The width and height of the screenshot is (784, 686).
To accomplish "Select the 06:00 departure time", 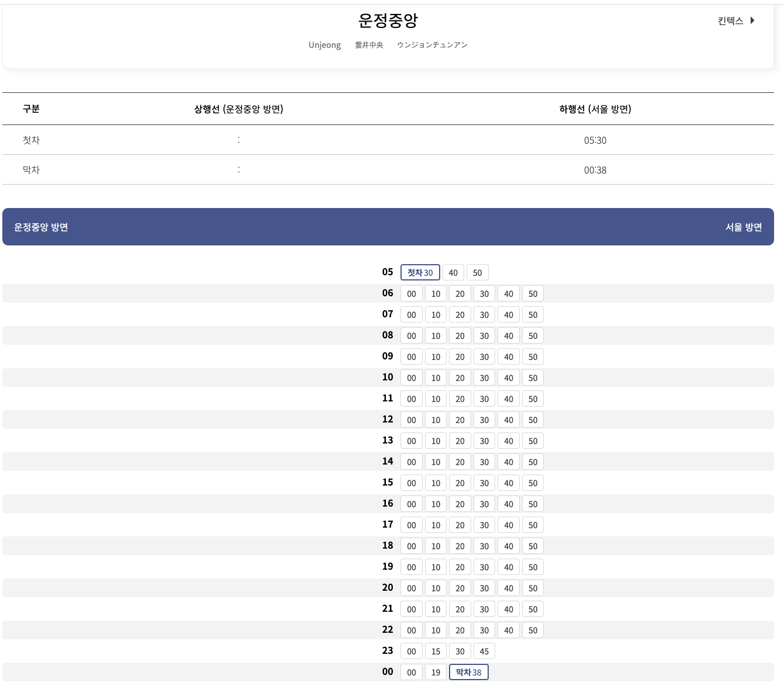I will point(411,293).
